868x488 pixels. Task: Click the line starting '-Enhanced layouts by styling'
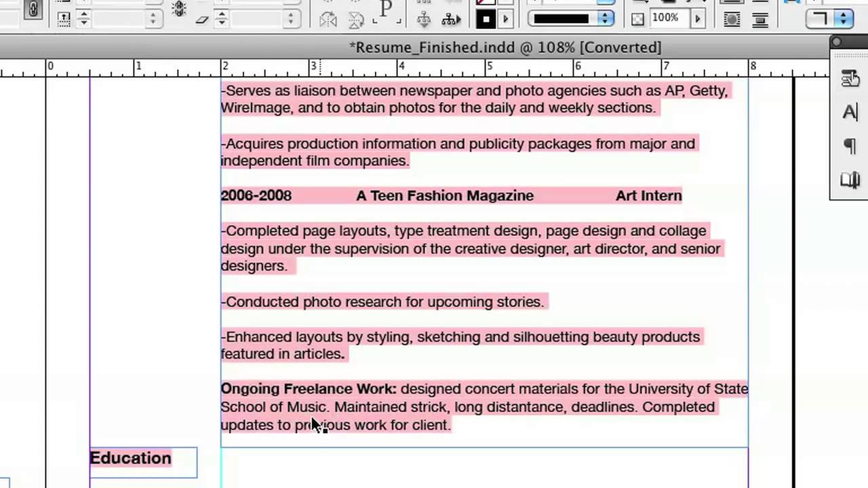coord(460,337)
